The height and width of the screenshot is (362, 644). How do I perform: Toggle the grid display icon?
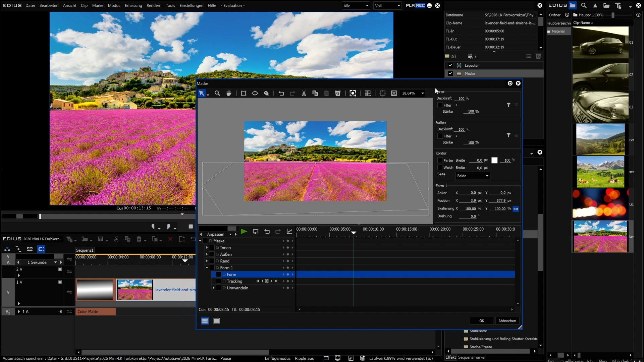pos(368,94)
